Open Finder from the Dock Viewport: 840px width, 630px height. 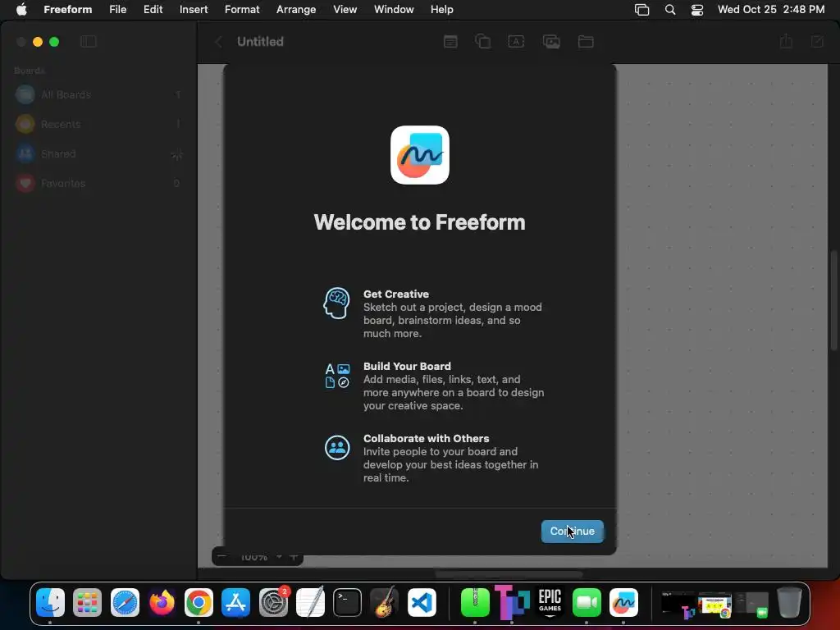pos(50,603)
